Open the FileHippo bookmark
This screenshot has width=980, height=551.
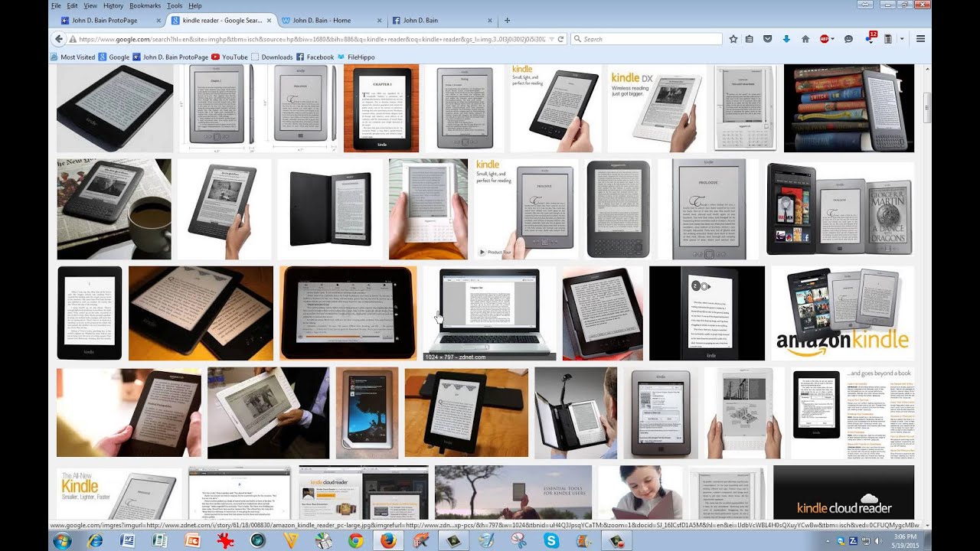356,57
